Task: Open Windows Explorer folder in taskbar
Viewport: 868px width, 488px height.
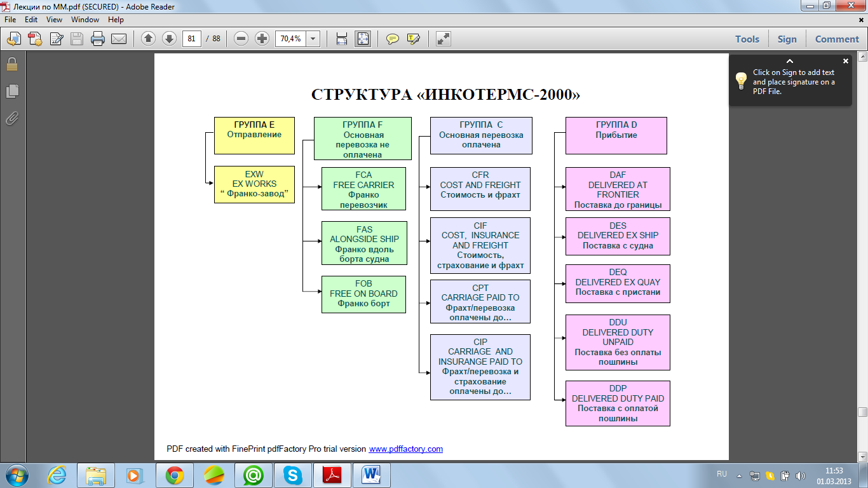Action: point(96,475)
